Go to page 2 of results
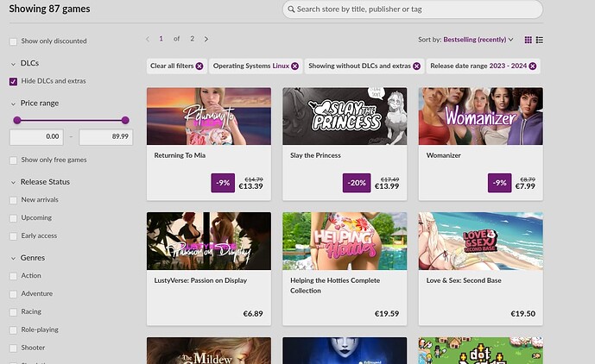The image size is (595, 364). [193, 39]
